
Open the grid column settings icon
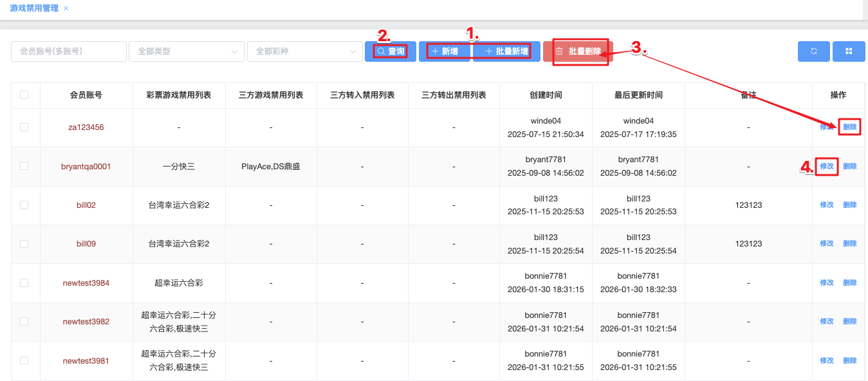[x=849, y=51]
